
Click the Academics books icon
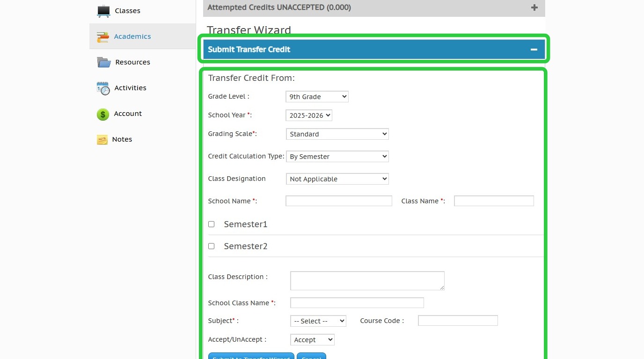coord(103,37)
